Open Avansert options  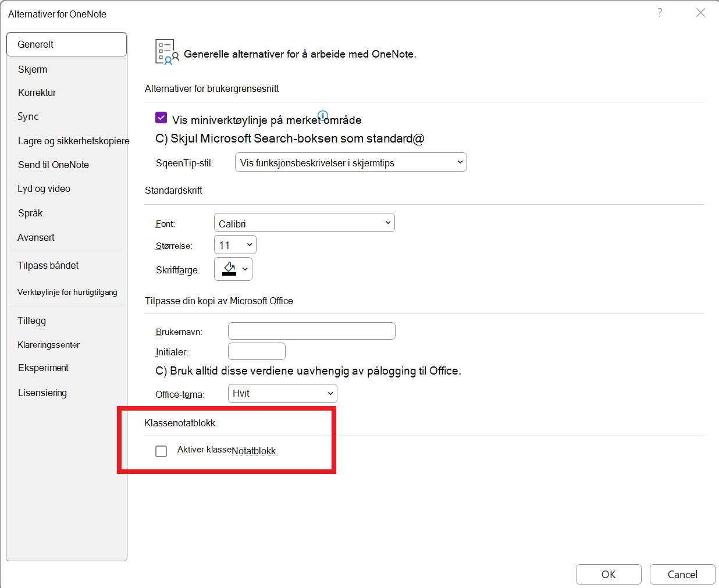[x=36, y=237]
